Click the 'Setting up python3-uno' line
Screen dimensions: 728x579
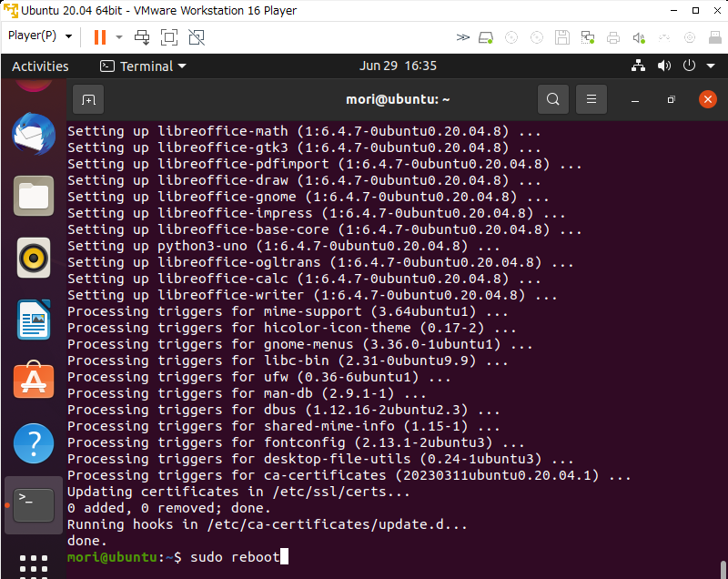[x=283, y=246]
